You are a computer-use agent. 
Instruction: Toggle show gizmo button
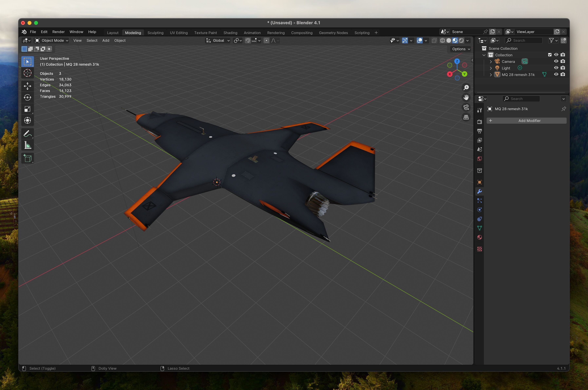405,41
